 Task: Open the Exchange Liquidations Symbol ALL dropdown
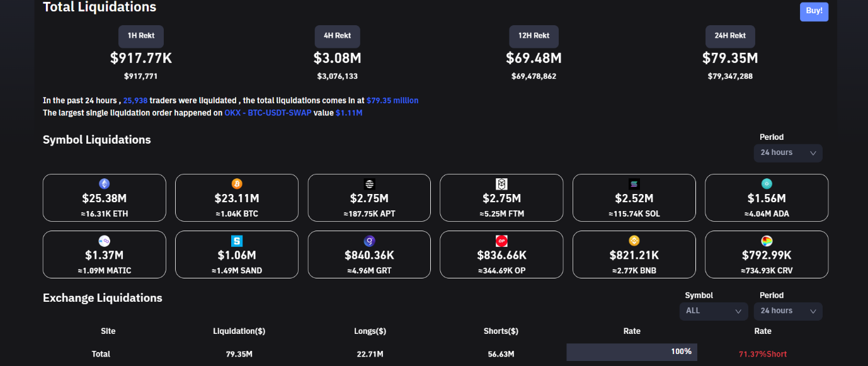(714, 311)
